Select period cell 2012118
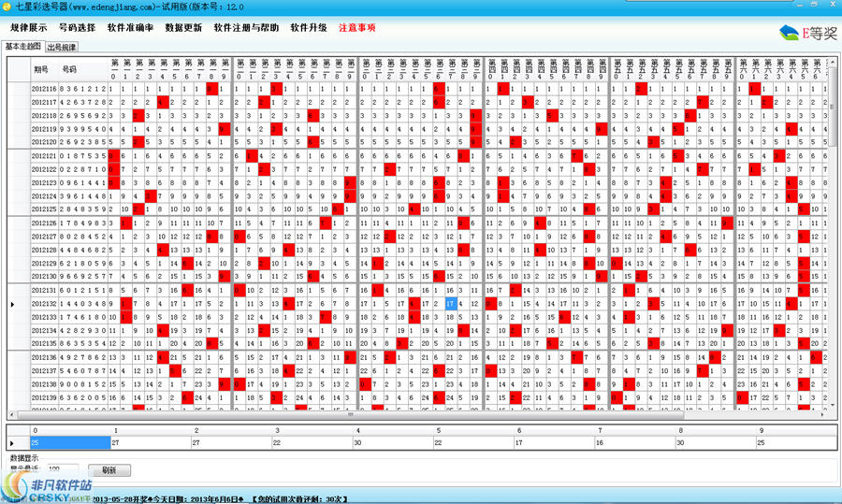Screen dimensions: 842x504 click(x=44, y=115)
